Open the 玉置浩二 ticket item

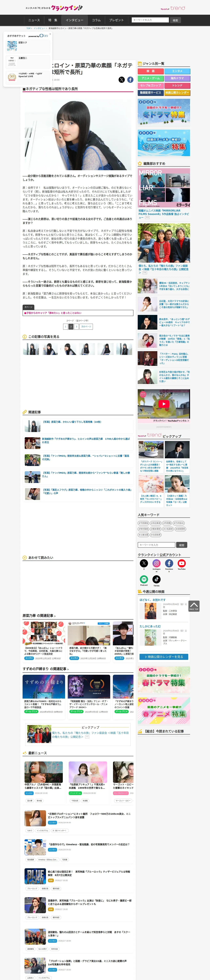pyautogui.click(x=28, y=62)
